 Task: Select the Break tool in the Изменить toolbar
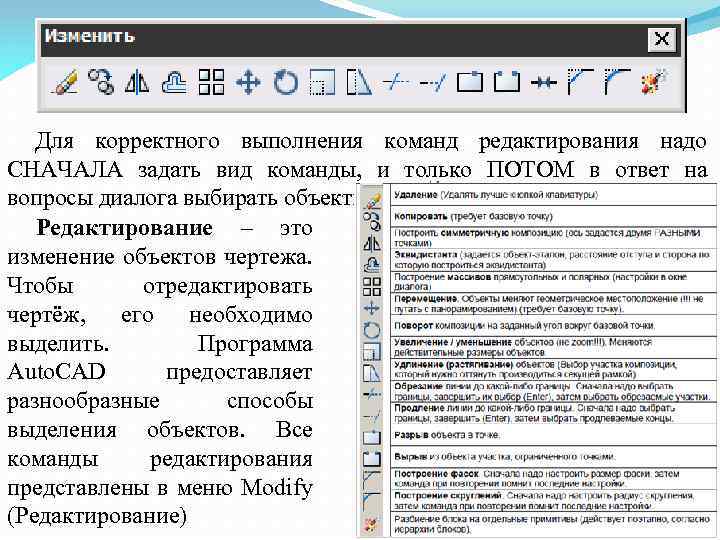(506, 82)
